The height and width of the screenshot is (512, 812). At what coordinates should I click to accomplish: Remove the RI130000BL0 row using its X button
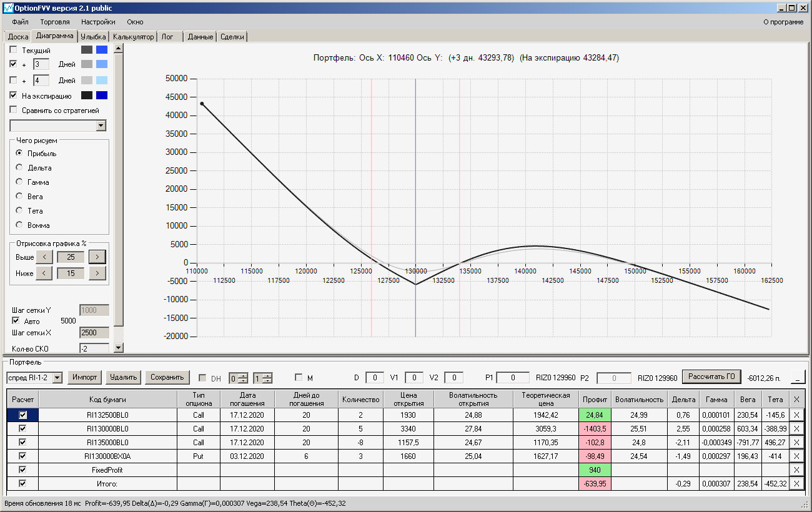(796, 428)
